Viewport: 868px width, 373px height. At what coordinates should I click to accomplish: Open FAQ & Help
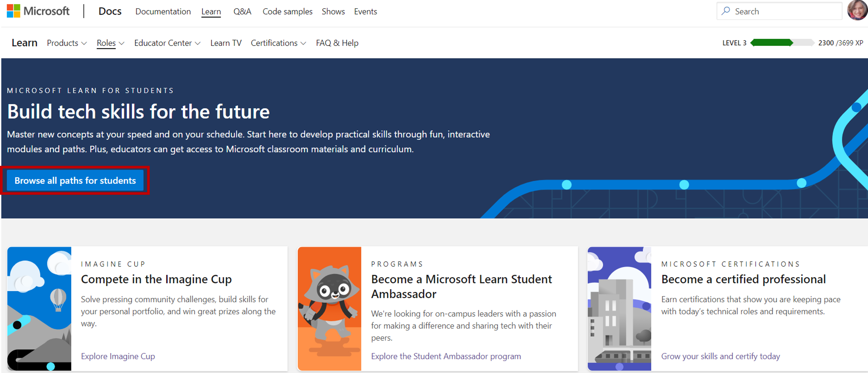[x=337, y=43]
